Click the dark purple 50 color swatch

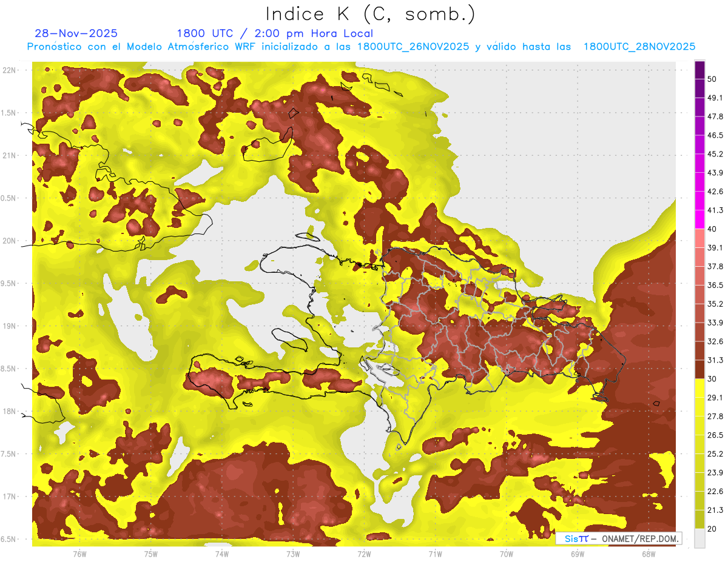point(699,70)
